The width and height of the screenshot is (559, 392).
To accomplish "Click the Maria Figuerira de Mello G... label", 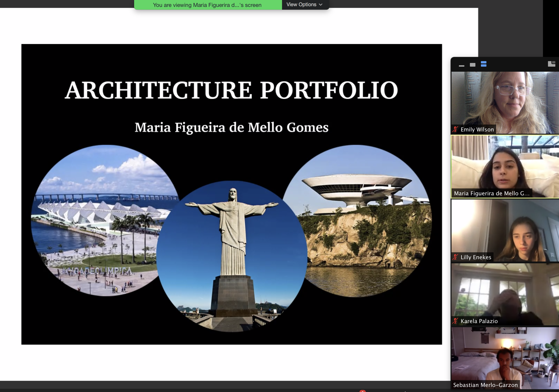I will point(492,193).
